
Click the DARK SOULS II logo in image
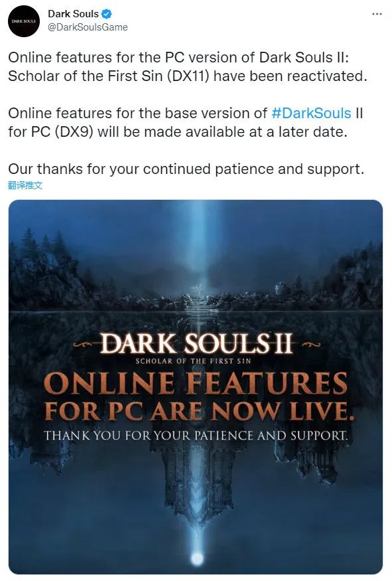196,343
